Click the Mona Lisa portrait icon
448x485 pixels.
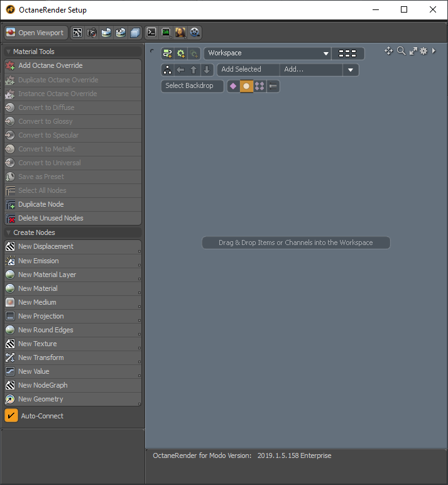180,33
